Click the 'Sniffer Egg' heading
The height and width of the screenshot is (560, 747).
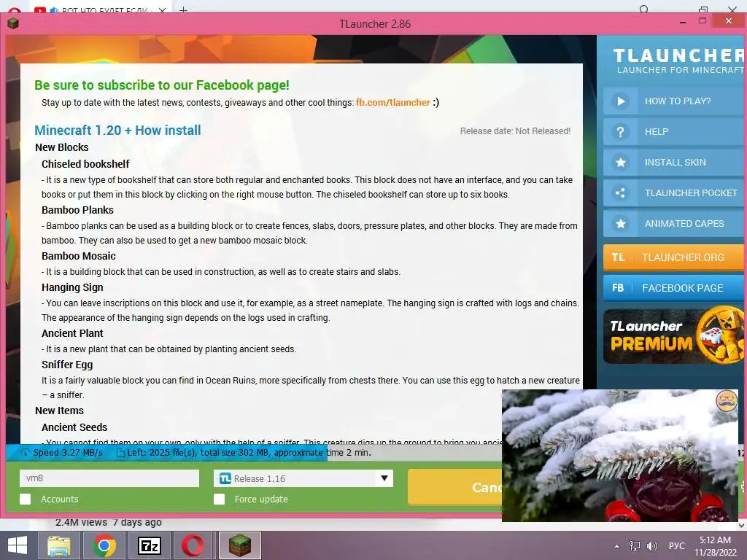click(67, 365)
